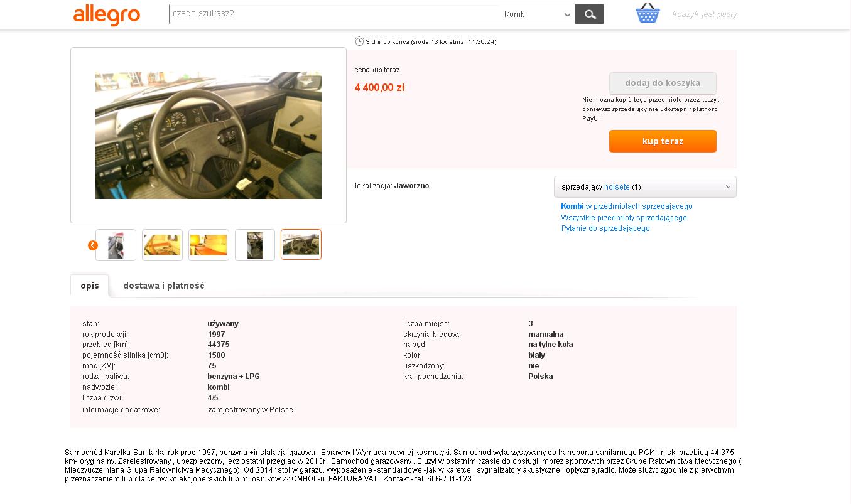Viewport: 851px width, 504px height.
Task: Expand the Kombi category dropdown in search
Action: point(538,14)
